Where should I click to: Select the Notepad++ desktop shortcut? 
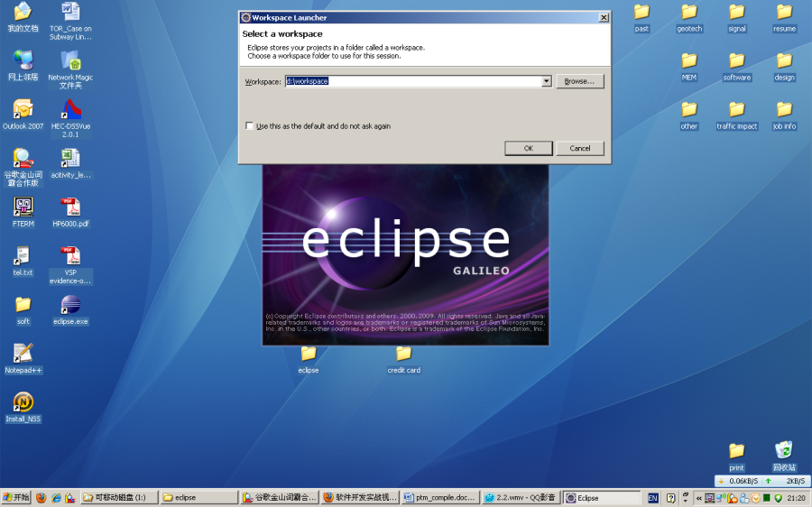click(x=23, y=359)
